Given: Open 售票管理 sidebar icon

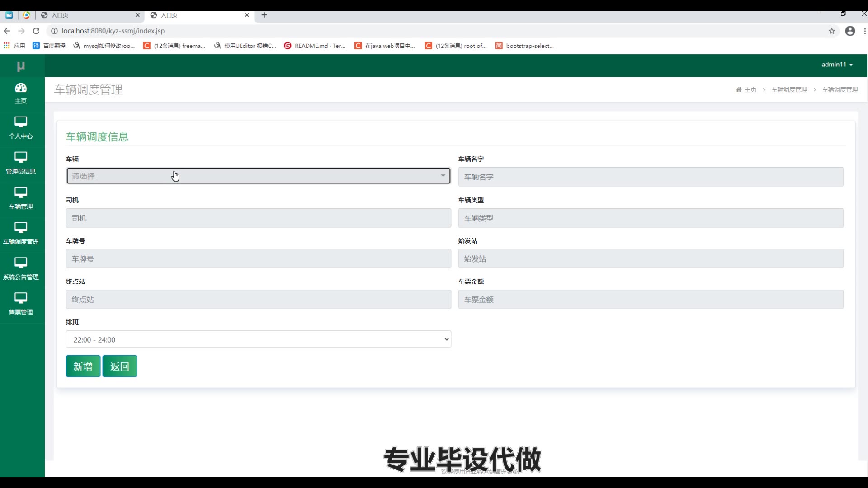Looking at the screenshot, I should [21, 304].
